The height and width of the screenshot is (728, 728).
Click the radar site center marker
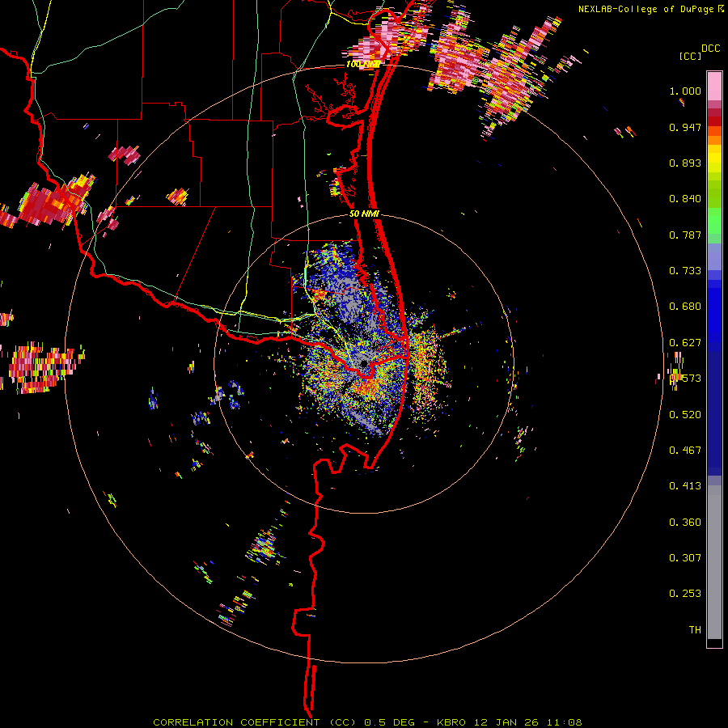click(x=364, y=362)
